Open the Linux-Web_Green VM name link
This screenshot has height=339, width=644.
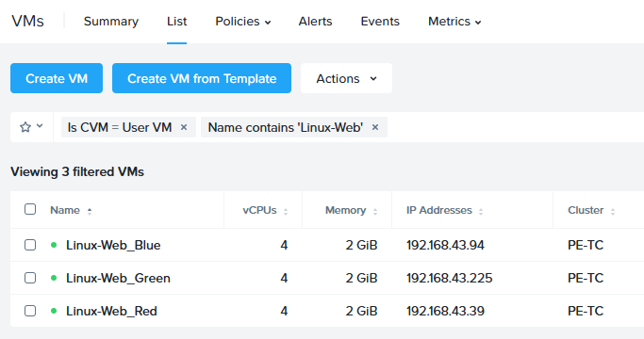118,278
